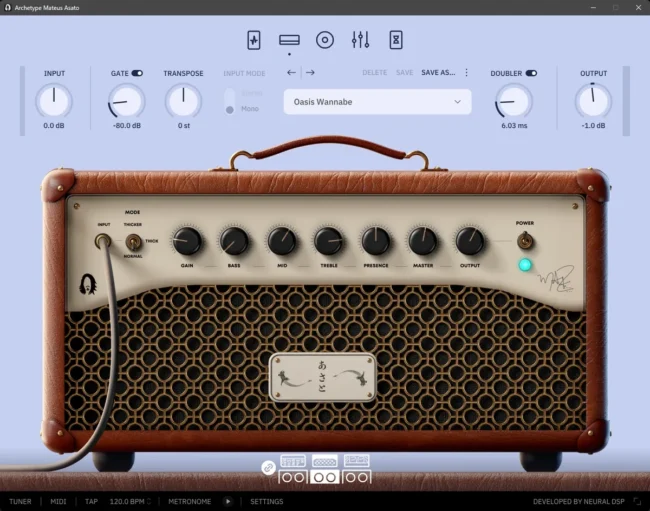
Task: Click the amp panel Output knob
Action: (x=470, y=241)
